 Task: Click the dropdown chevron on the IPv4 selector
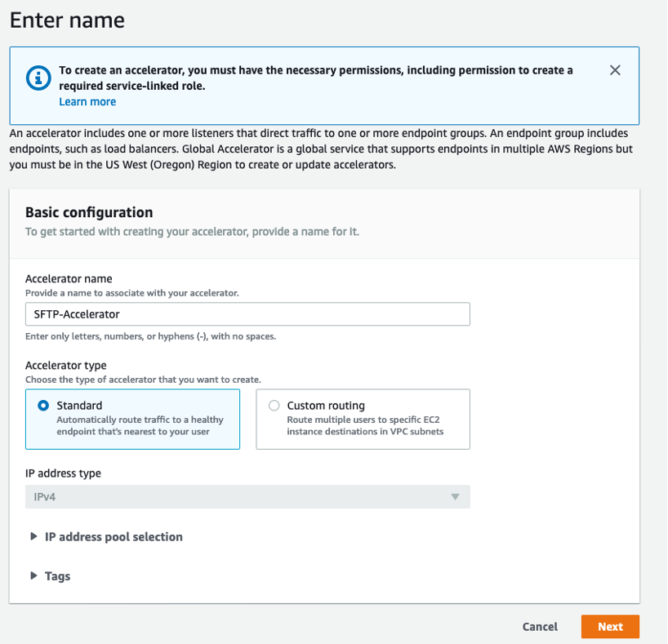[x=456, y=496]
